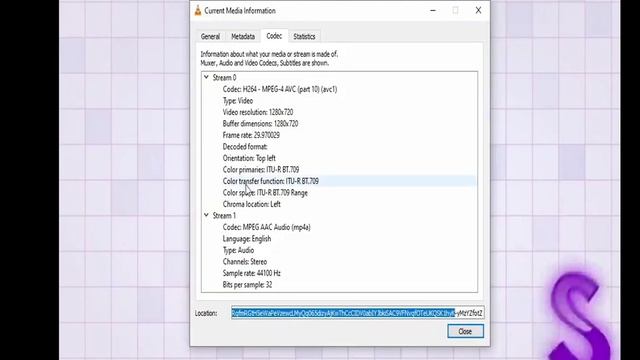The image size is (640, 360).
Task: Select the 'Frame rate: 29.970029' row
Action: click(251, 135)
